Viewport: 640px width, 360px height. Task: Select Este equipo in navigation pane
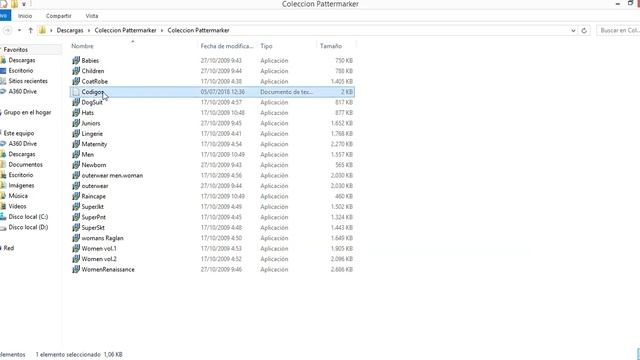point(19,133)
